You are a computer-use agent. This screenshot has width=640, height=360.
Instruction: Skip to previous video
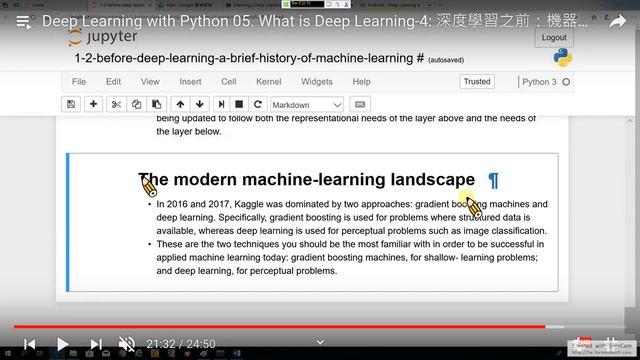pos(29,344)
